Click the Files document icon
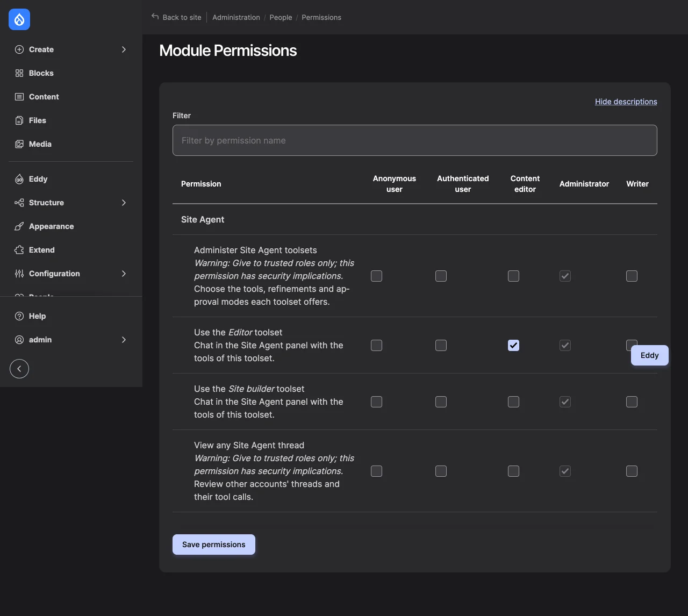Image resolution: width=688 pixels, height=616 pixels. 19,120
